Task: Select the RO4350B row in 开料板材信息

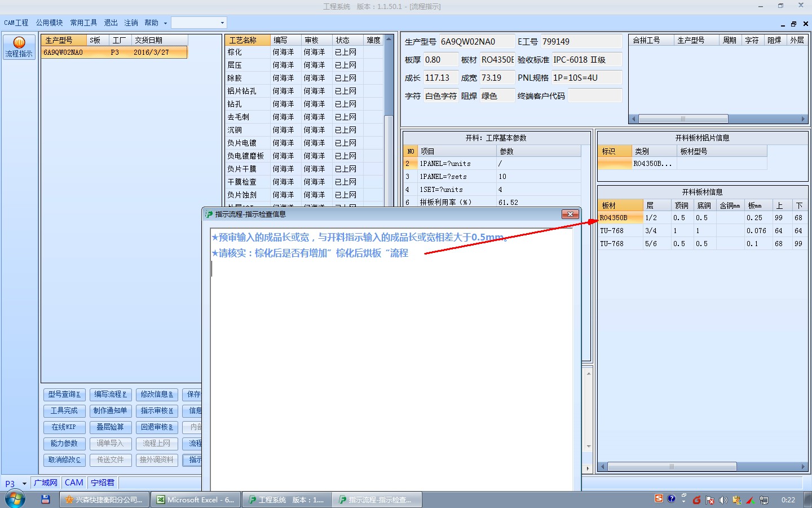Action: 703,218
